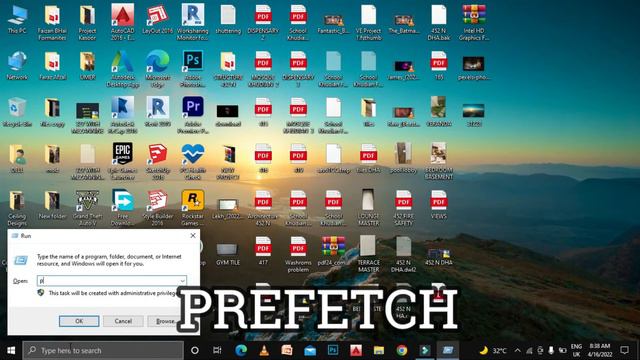Select the pool lobby image file
The height and width of the screenshot is (360, 640).
click(403, 158)
